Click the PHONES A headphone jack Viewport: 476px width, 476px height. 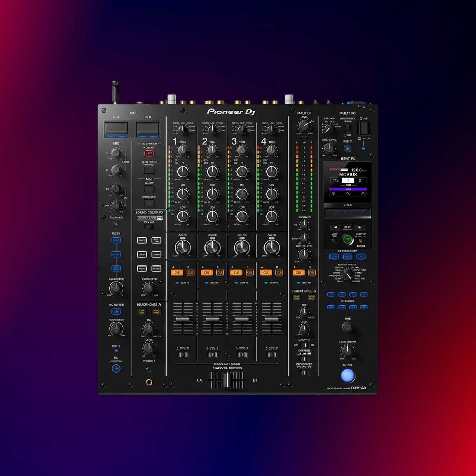pyautogui.click(x=149, y=382)
